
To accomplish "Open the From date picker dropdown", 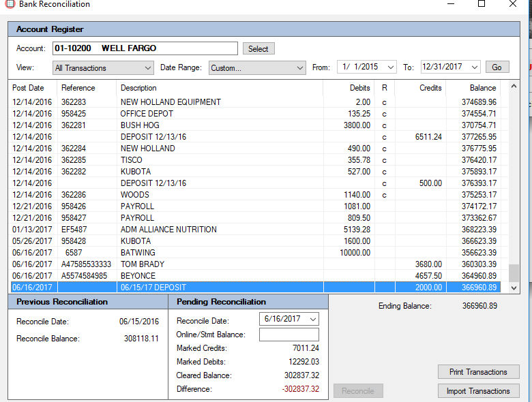I will pyautogui.click(x=390, y=67).
